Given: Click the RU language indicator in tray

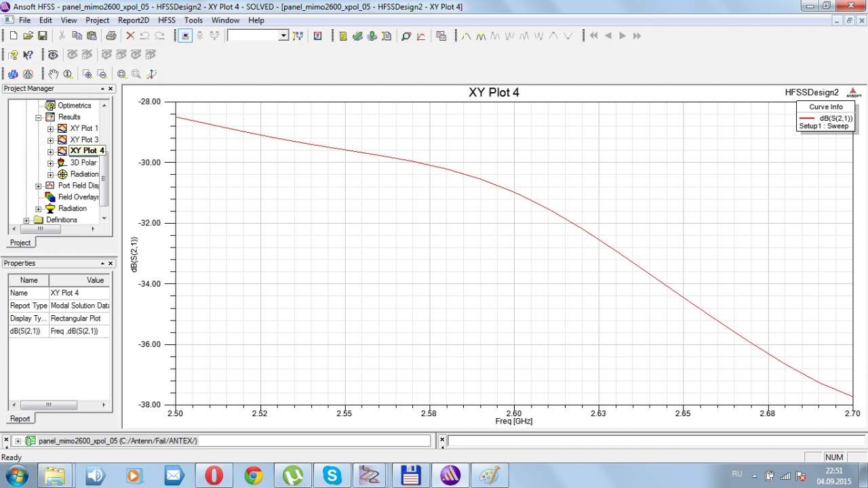Looking at the screenshot, I should click(x=737, y=474).
